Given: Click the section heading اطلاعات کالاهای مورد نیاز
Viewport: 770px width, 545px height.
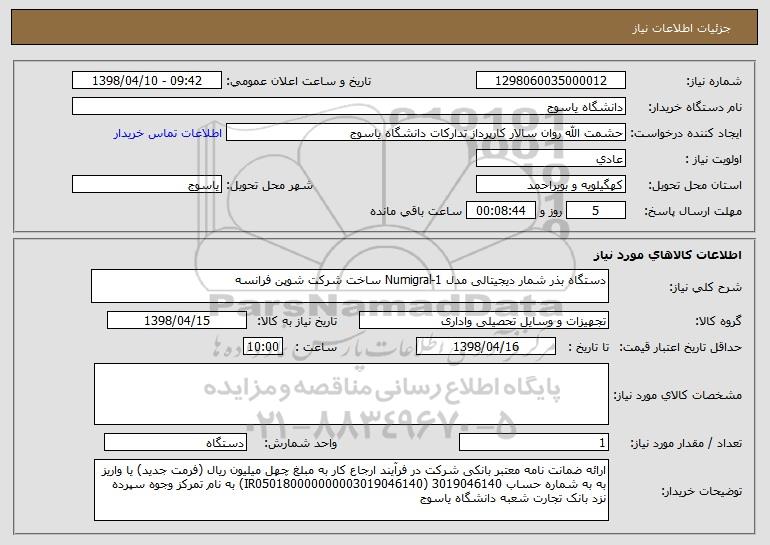Looking at the screenshot, I should pyautogui.click(x=667, y=255).
